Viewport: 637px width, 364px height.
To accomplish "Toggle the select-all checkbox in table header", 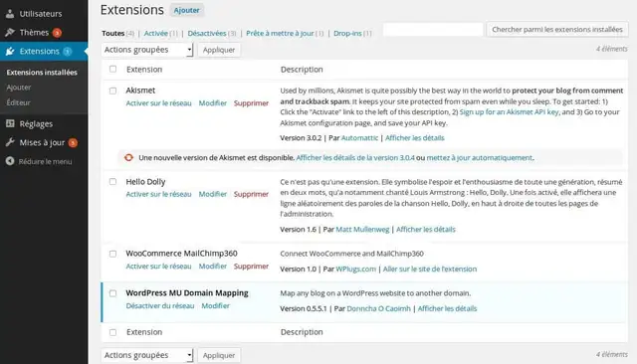I will (x=112, y=69).
